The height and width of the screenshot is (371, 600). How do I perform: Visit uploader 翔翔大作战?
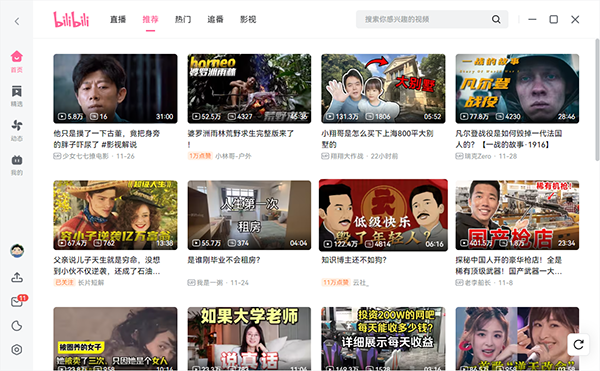[x=347, y=156]
